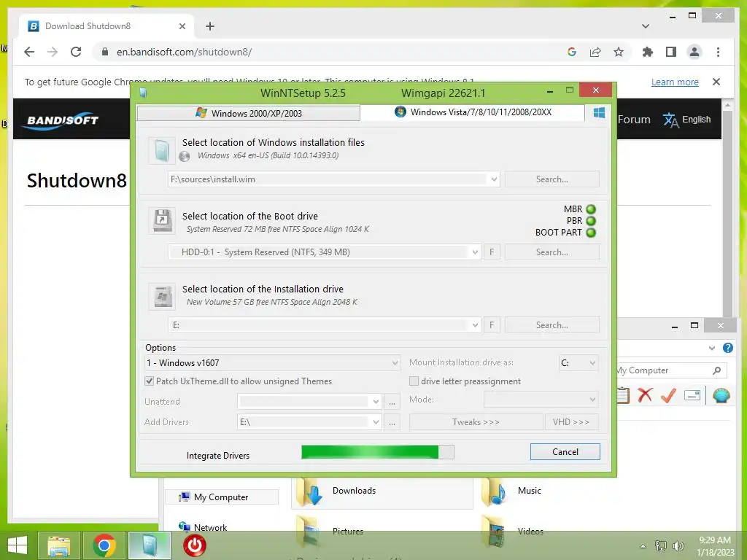
Task: Click volume speaker icon in system tray
Action: tap(678, 546)
